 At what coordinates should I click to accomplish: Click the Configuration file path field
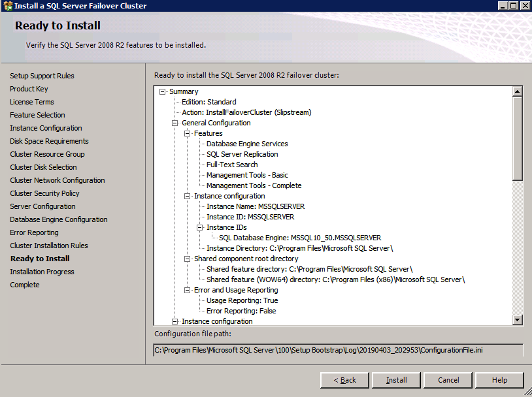point(339,350)
